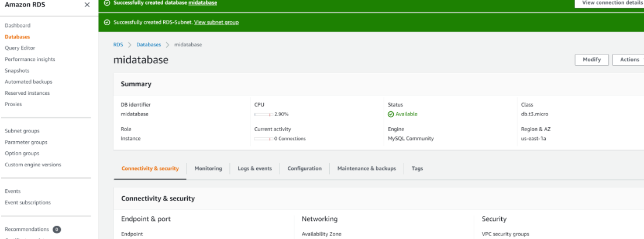Click the Instance role value
The image size is (644, 239).
coord(130,139)
